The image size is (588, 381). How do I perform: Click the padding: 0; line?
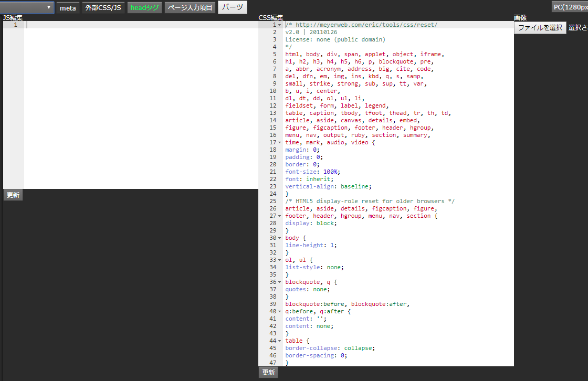[x=304, y=157]
